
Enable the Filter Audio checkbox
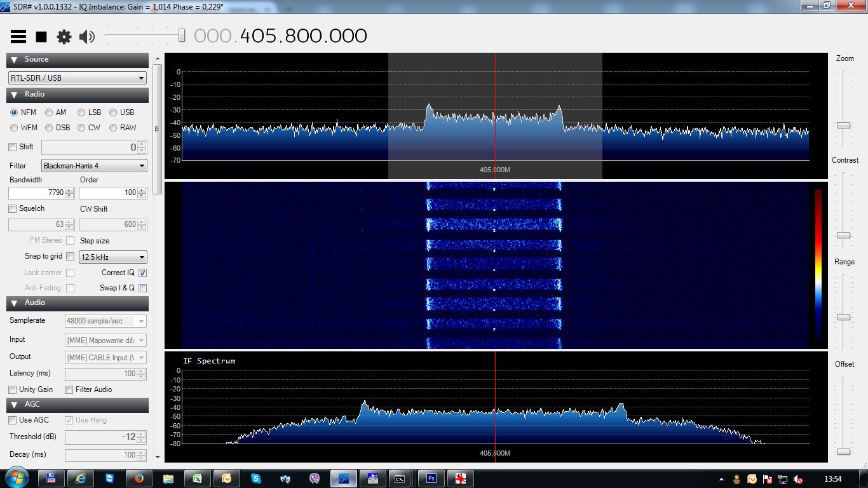click(69, 390)
